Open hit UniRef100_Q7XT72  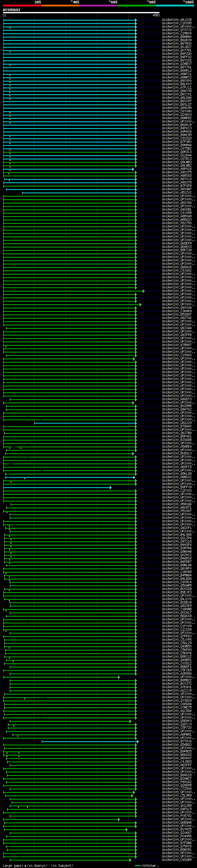pyautogui.click(x=177, y=30)
